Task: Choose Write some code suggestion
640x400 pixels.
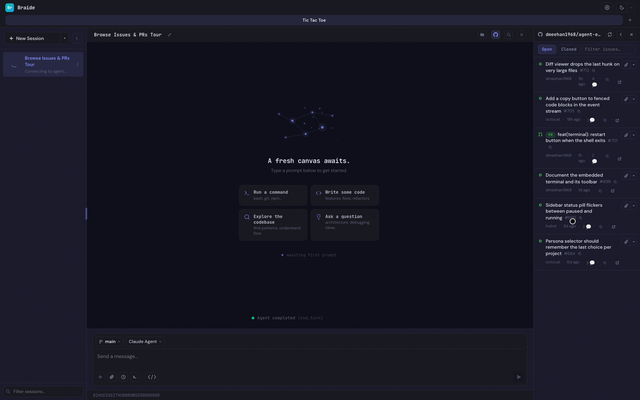Action: click(x=345, y=195)
